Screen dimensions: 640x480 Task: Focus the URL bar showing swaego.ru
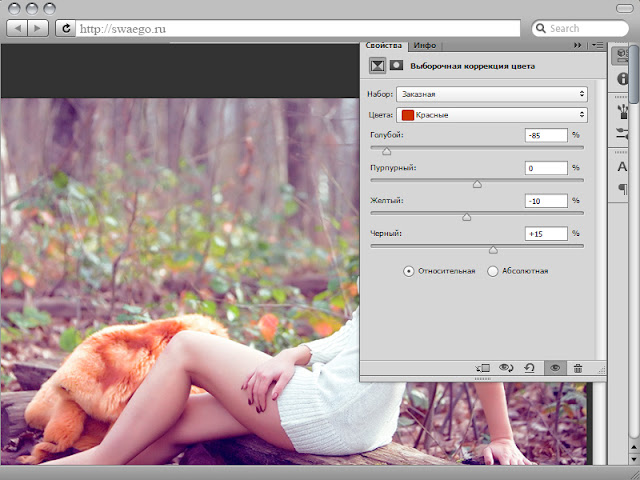click(x=298, y=29)
